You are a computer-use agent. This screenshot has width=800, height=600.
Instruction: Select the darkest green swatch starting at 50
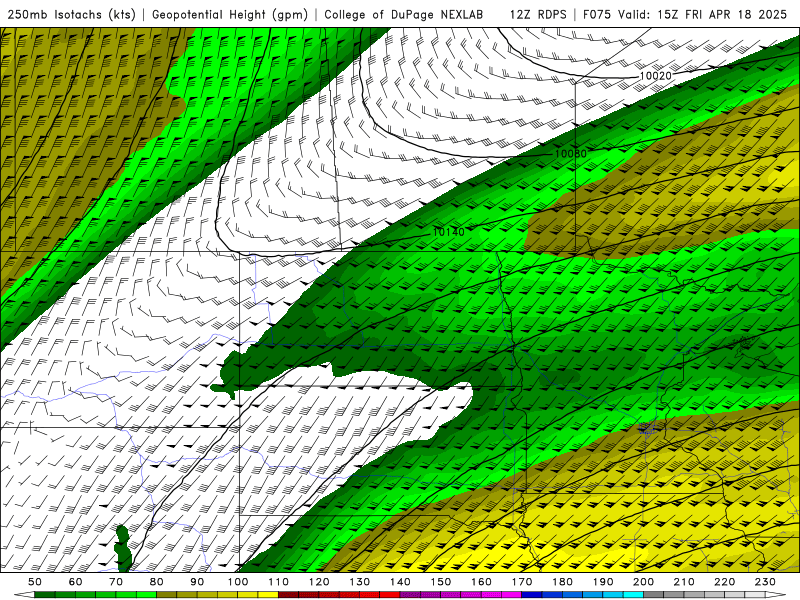(44, 595)
